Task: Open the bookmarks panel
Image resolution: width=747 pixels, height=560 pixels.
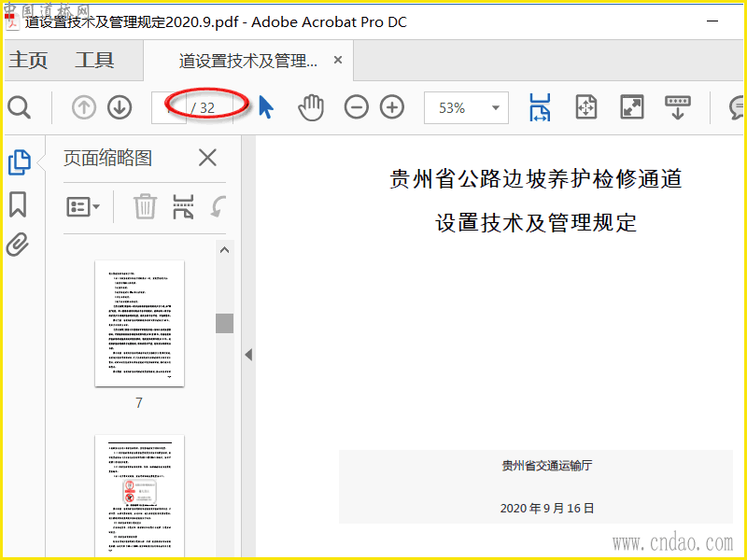Action: 18,204
